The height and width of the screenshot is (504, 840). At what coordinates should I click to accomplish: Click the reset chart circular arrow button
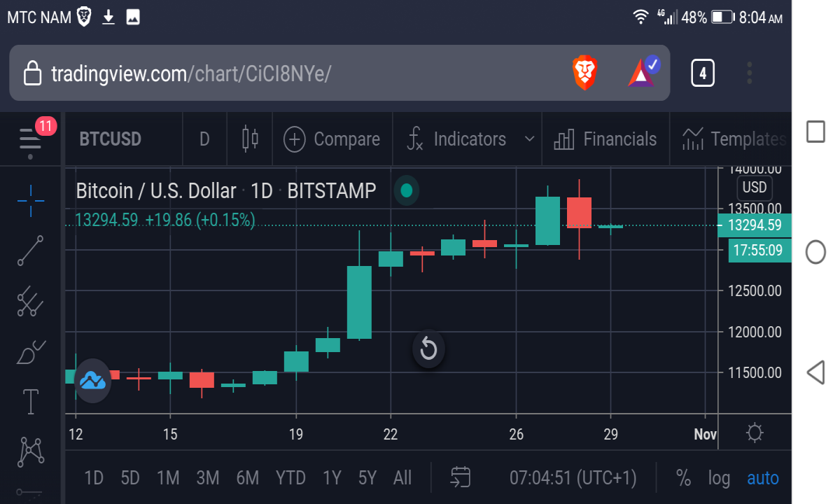pos(428,349)
